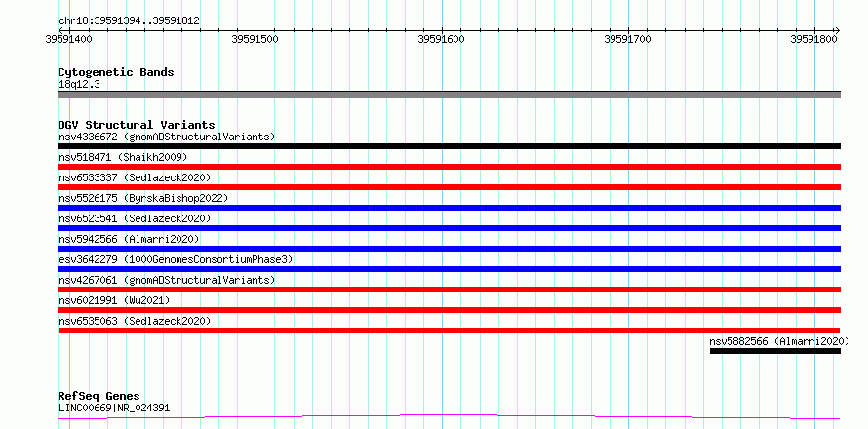Open variant label nsv4267061 (gnomADStructuralVariants)

[x=167, y=280]
